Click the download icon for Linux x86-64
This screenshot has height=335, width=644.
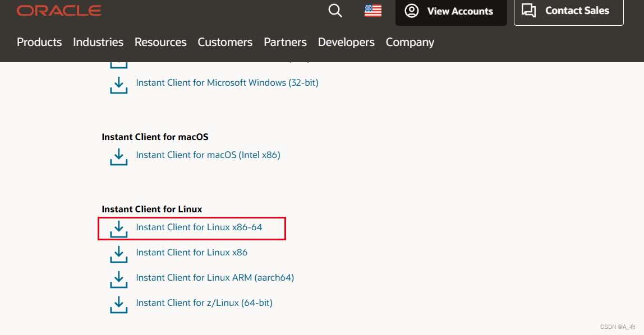point(118,228)
